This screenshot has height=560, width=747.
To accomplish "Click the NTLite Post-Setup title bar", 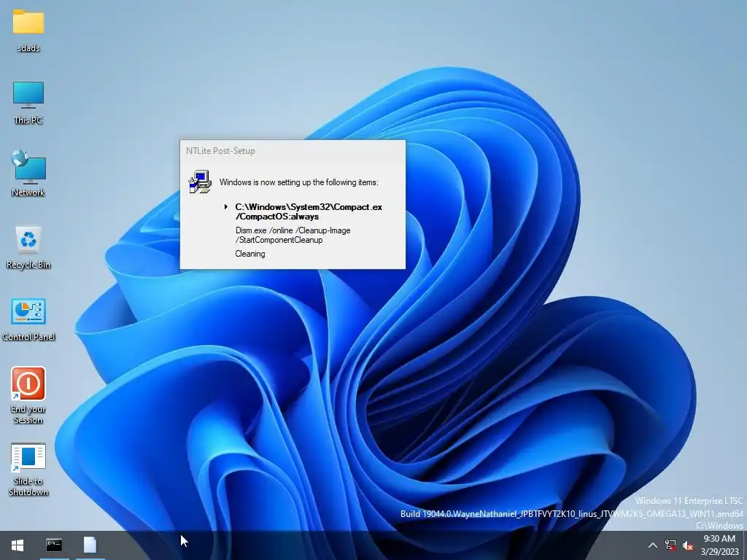I will click(293, 151).
